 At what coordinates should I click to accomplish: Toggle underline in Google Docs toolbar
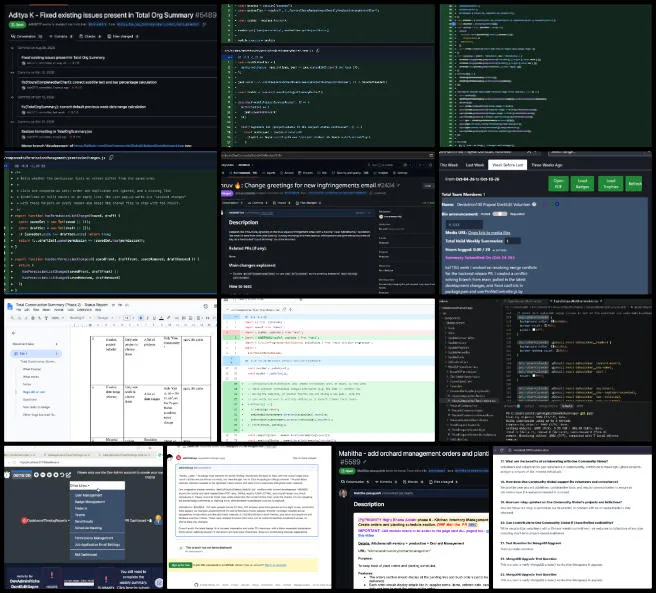click(154, 318)
